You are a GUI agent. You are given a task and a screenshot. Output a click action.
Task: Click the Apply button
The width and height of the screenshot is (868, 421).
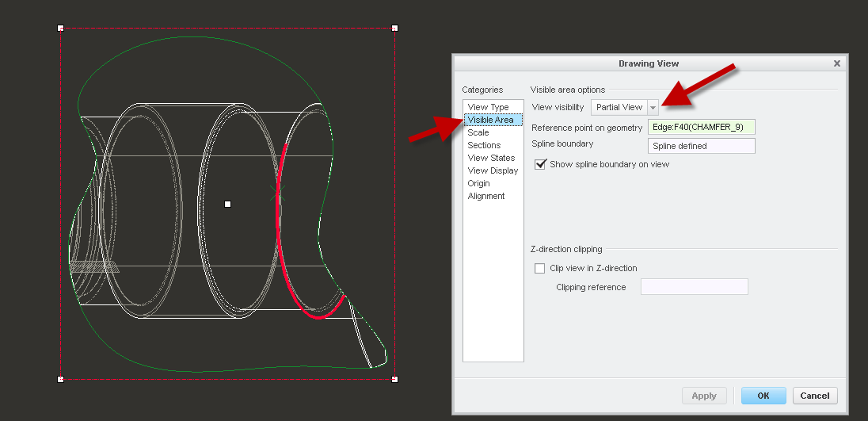pos(704,396)
